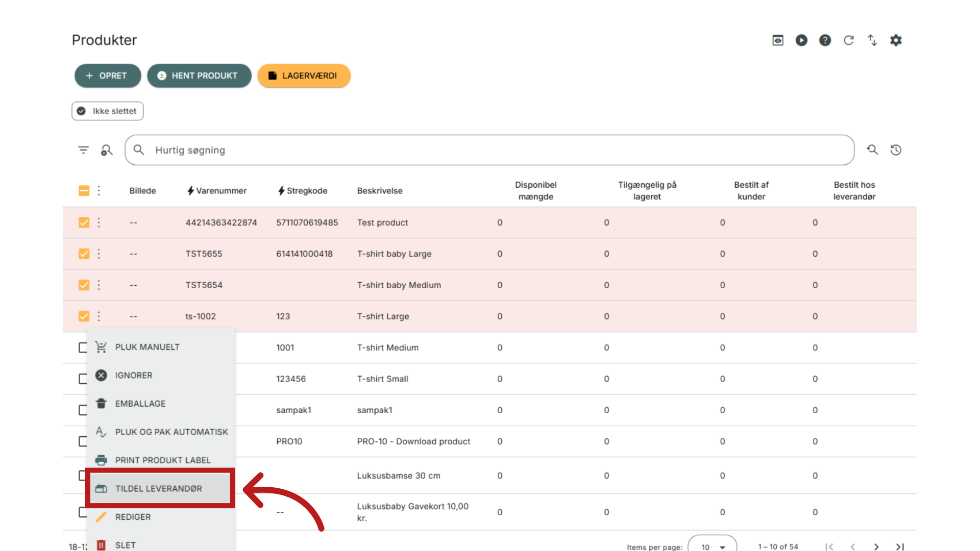Click the Billede column header
The image size is (980, 551).
[x=142, y=191]
